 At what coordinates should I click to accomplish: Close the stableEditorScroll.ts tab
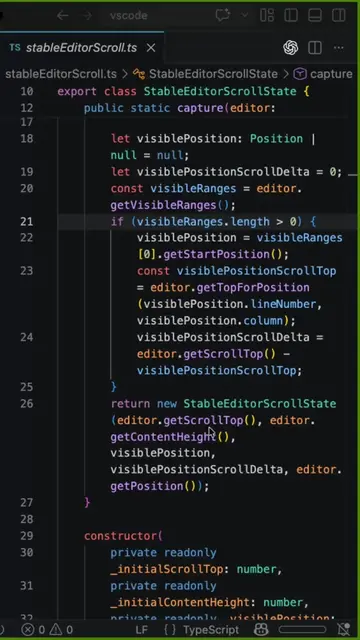(151, 48)
